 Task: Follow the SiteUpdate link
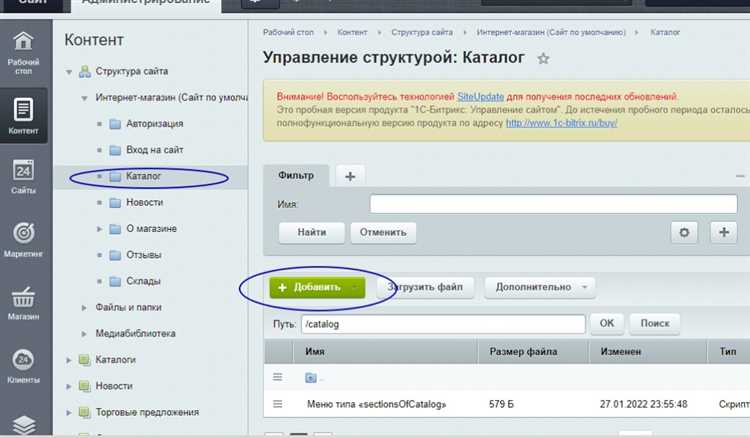point(480,97)
